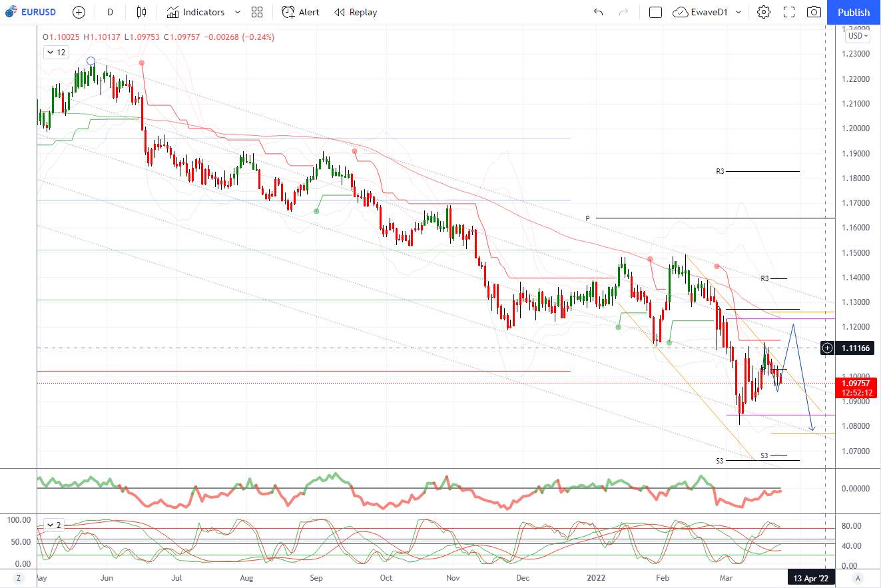
Task: Click the 1.11166 crosshair price plus button
Action: [827, 348]
